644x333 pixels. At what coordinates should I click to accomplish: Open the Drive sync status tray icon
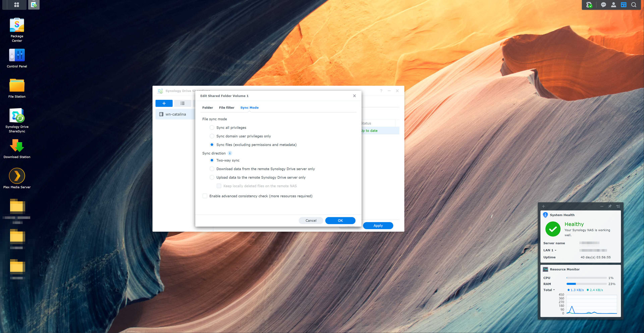(589, 5)
